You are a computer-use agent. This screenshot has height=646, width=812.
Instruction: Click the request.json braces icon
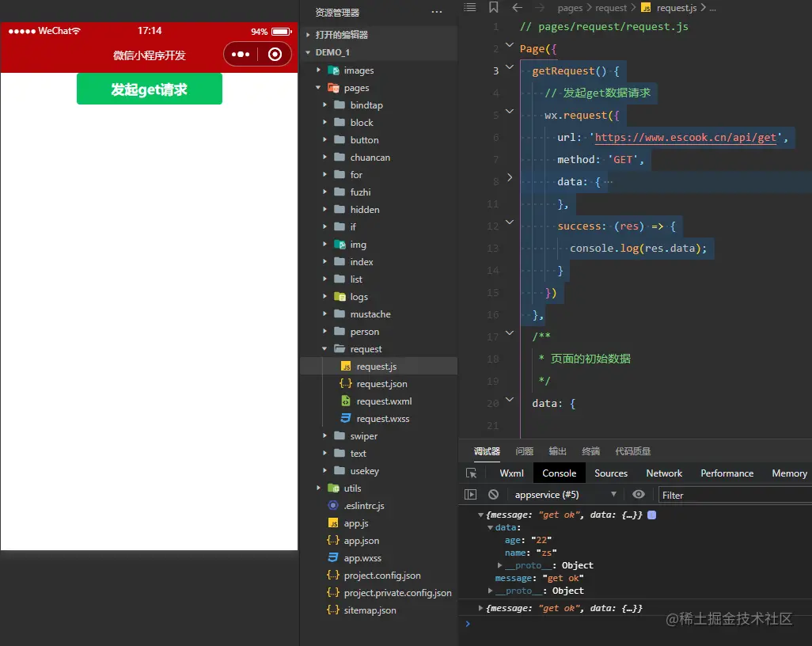click(346, 384)
